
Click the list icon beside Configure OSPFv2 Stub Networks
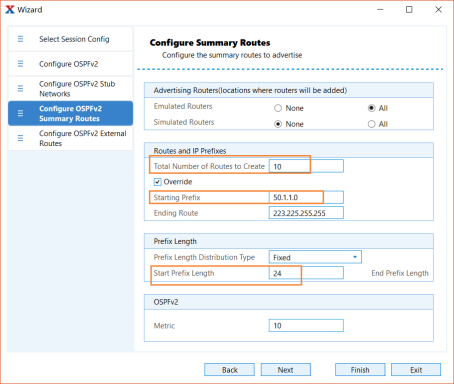20,88
